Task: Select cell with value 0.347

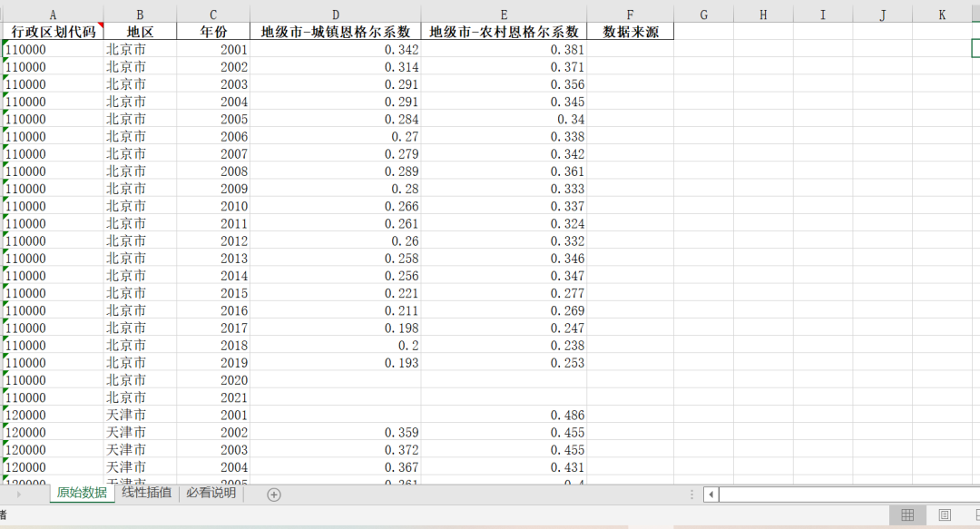Action: (504, 276)
